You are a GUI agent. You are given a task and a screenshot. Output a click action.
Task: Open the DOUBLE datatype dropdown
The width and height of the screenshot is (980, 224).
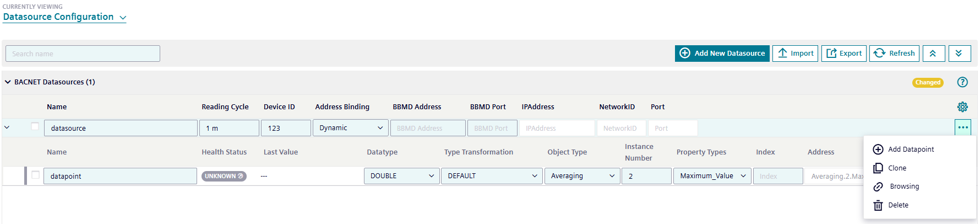coord(402,176)
